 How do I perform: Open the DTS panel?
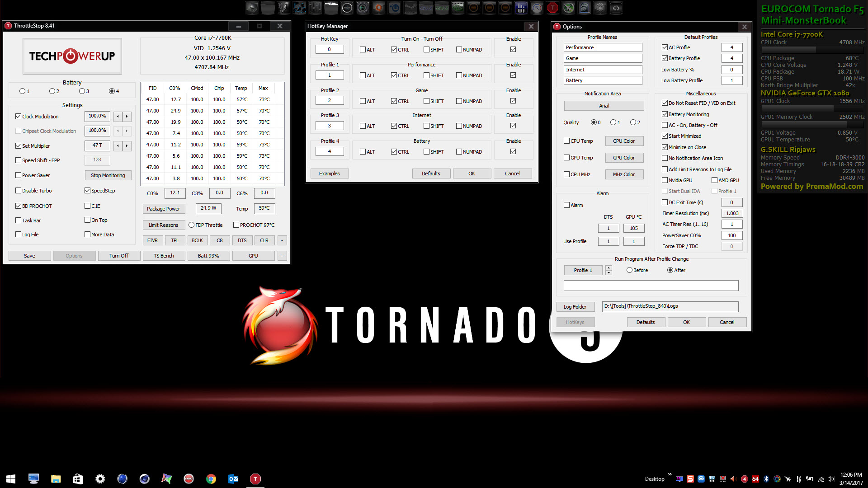(242, 240)
